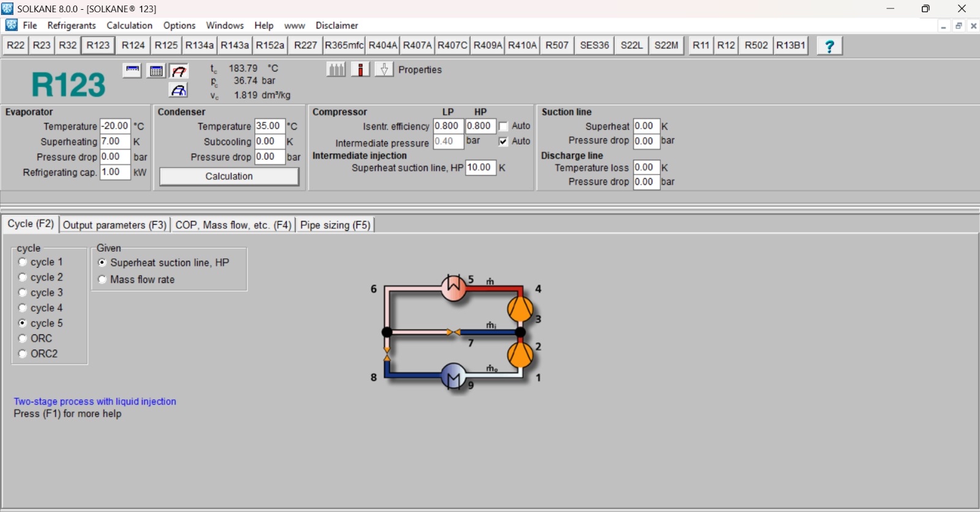Click 'Two-stage process with liquid injection' text
Screen dimensions: 980x512
pyautogui.click(x=95, y=402)
